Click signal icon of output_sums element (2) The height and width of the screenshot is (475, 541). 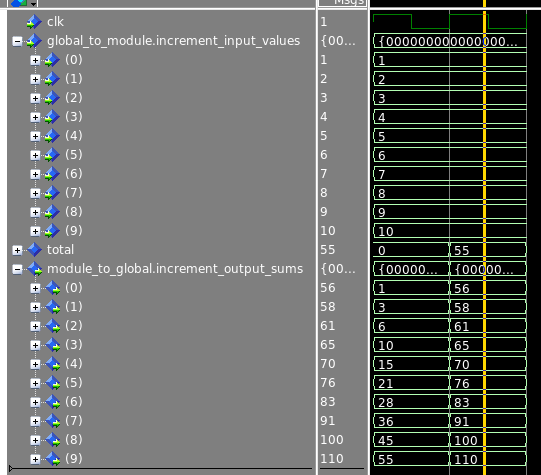coord(52,326)
